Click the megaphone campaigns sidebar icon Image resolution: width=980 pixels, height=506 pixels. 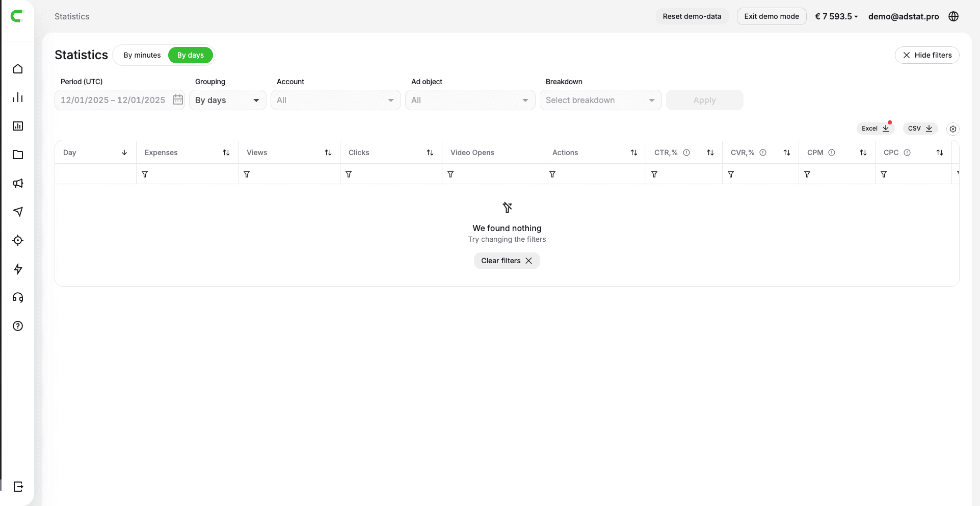[18, 183]
